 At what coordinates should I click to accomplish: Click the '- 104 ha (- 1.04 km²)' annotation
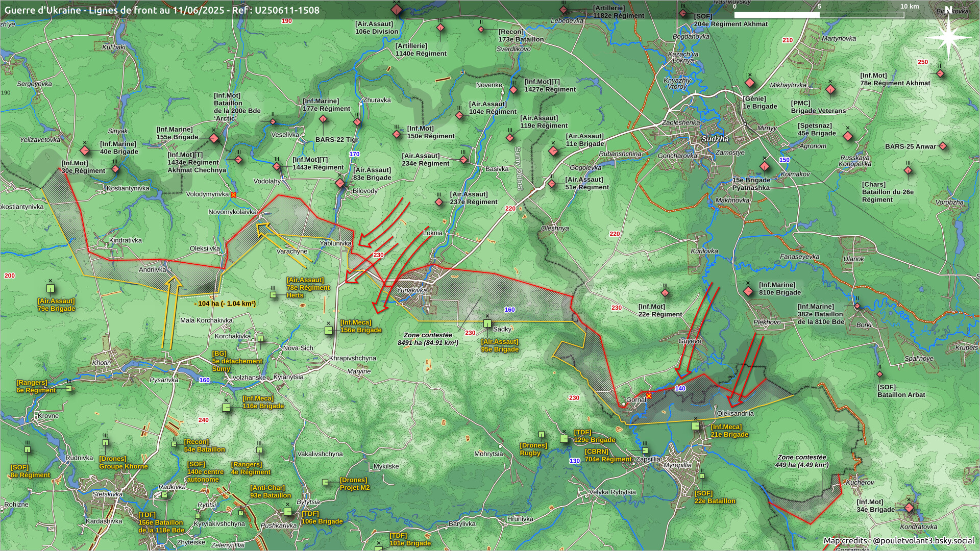tap(225, 304)
